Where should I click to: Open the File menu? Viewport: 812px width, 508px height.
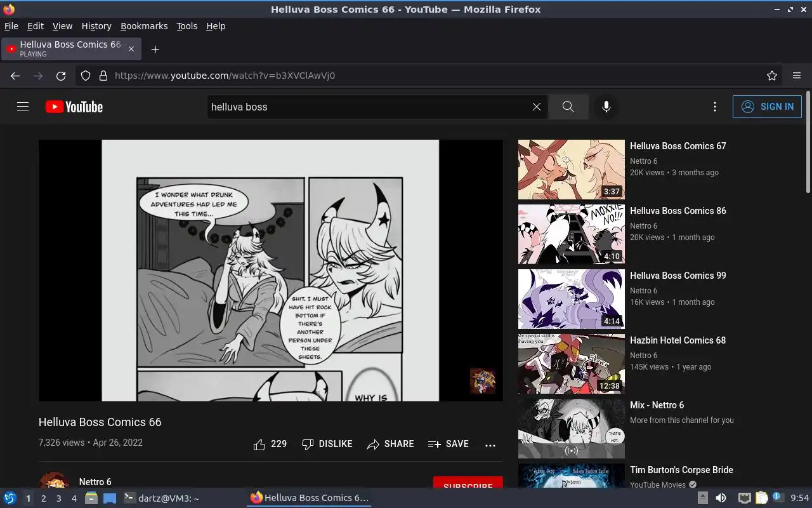click(x=11, y=26)
